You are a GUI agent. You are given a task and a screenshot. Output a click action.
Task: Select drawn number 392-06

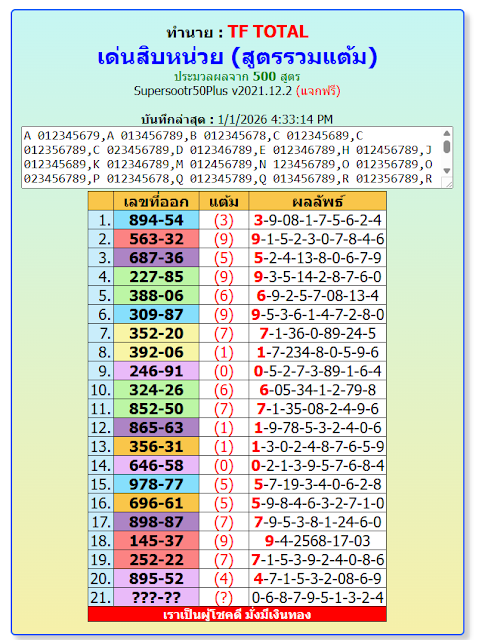[x=156, y=352]
